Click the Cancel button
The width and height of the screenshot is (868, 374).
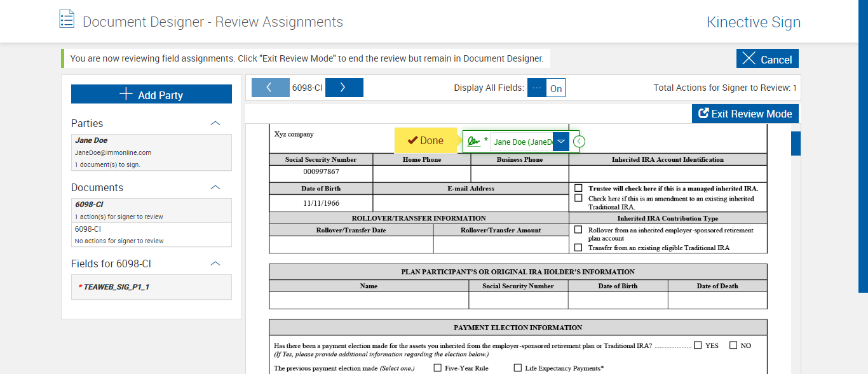click(x=768, y=58)
